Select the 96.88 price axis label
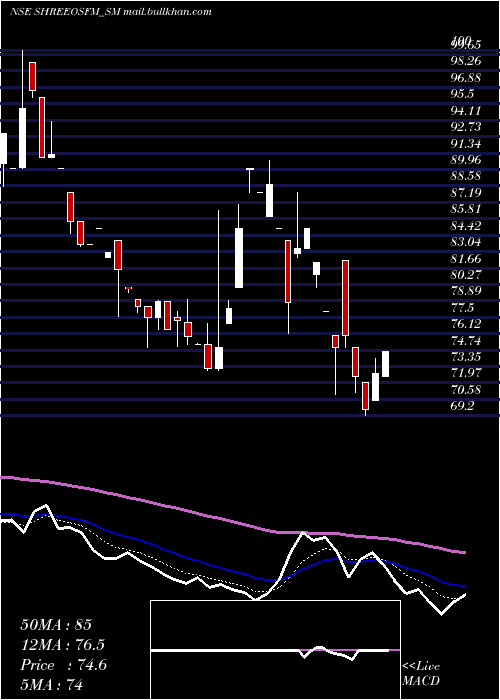This screenshot has width=500, height=700. pyautogui.click(x=466, y=77)
